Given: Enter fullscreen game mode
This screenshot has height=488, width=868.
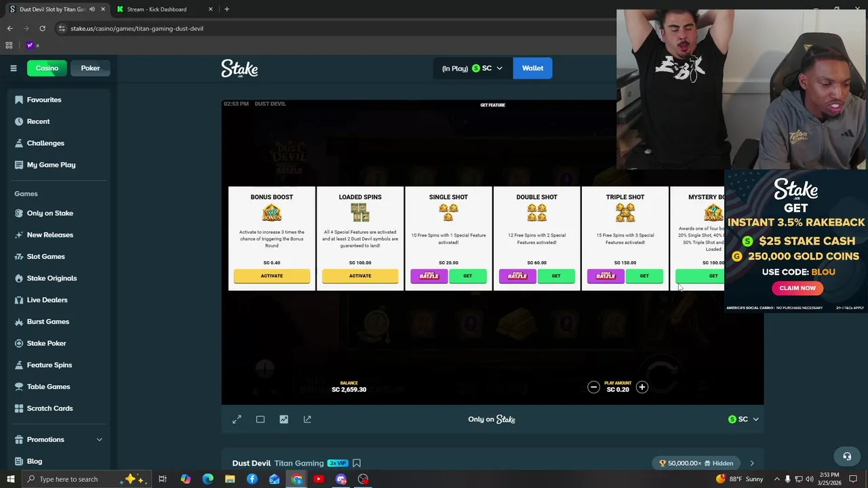Looking at the screenshot, I should (x=237, y=420).
